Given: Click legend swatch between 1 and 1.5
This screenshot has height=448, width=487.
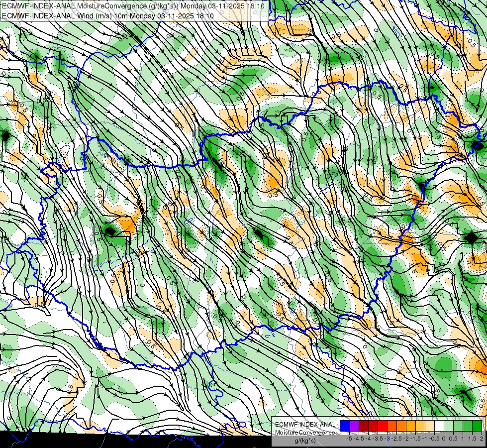Looking at the screenshot, I should point(468,426).
